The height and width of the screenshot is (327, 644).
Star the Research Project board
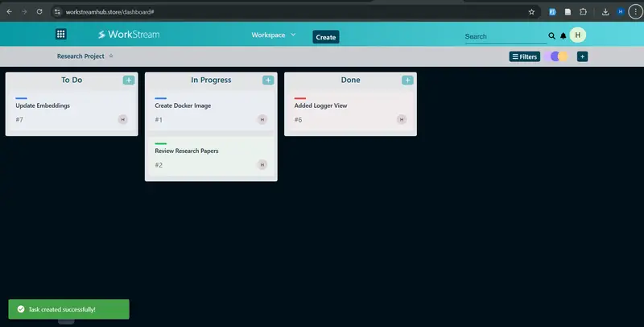[111, 56]
